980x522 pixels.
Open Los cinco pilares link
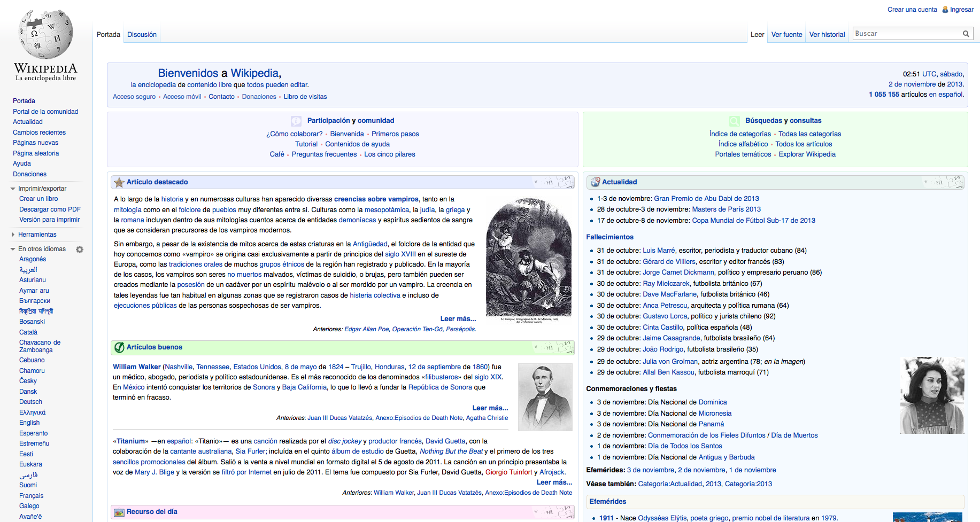coord(389,154)
